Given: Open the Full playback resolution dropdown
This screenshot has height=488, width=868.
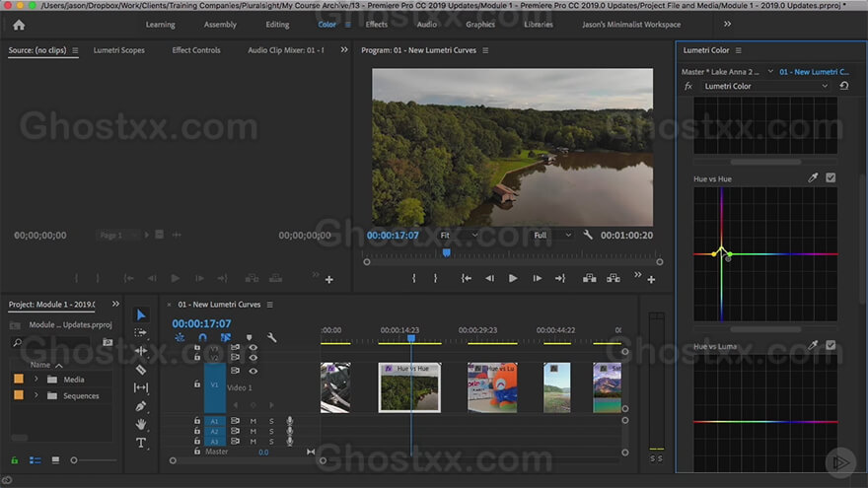Looking at the screenshot, I should (552, 236).
